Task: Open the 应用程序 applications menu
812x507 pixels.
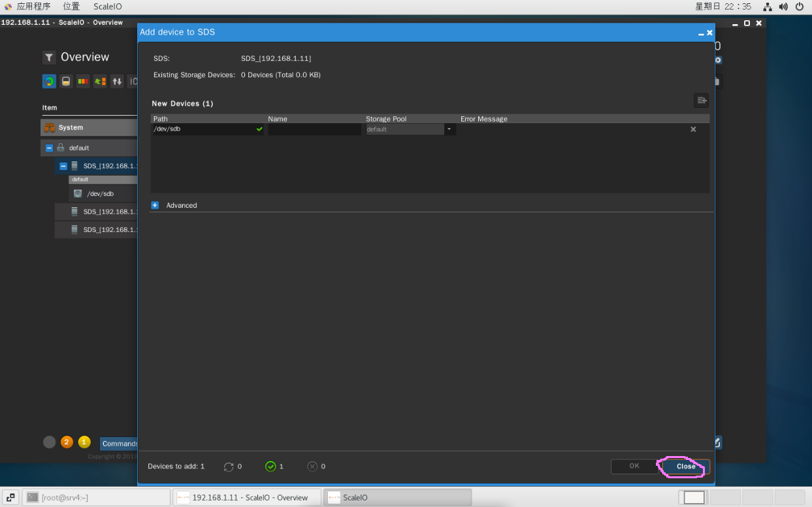Action: coord(33,7)
